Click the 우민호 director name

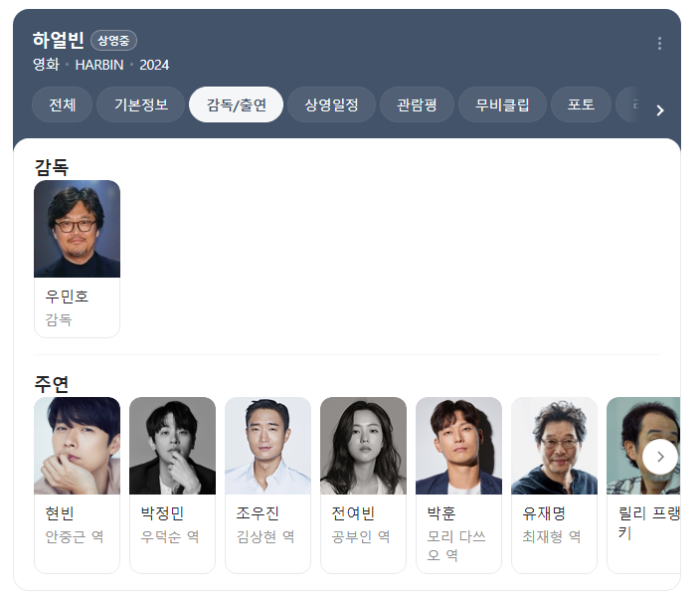pyautogui.click(x=67, y=297)
